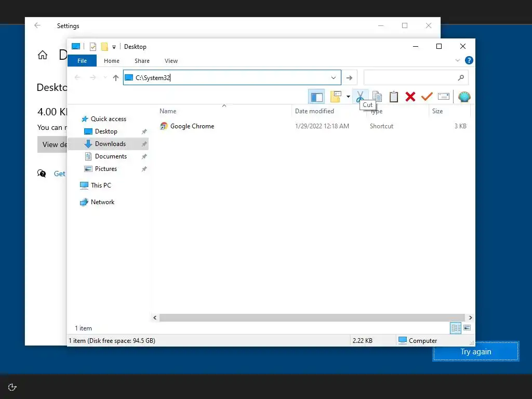
Task: Click the 1/29/2022 12:18 AM date cell
Action: coord(322,126)
